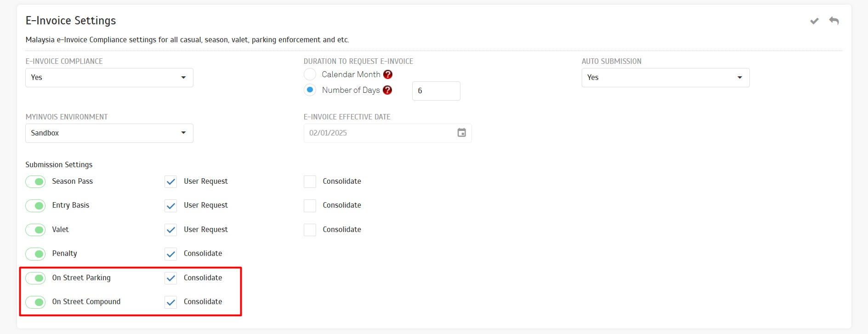Open the MyInvois Environment dropdown
The height and width of the screenshot is (334, 868).
click(109, 133)
